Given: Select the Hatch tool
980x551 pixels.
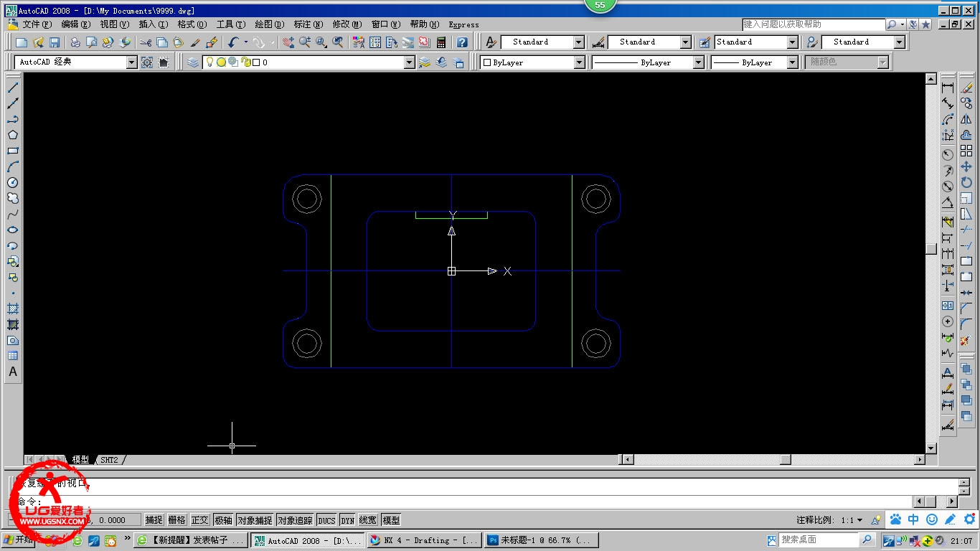Looking at the screenshot, I should [13, 309].
